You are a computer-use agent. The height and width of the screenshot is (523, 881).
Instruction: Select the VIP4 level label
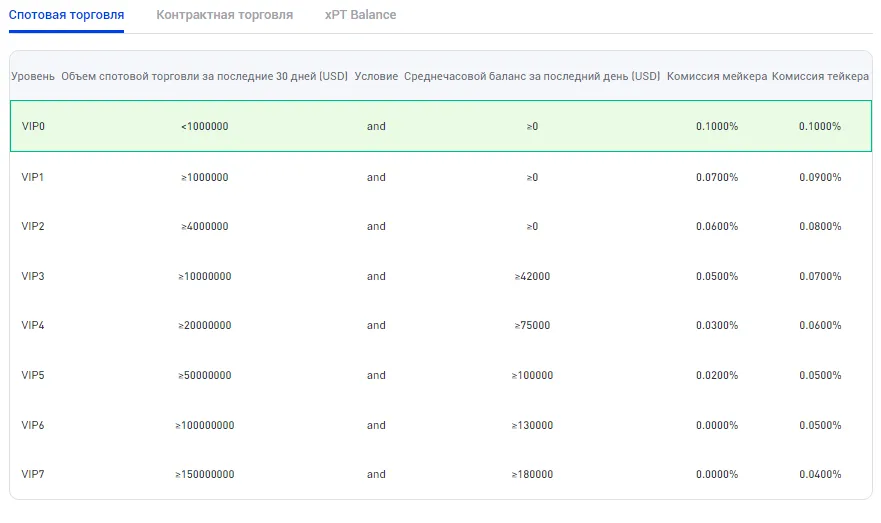pyautogui.click(x=33, y=325)
